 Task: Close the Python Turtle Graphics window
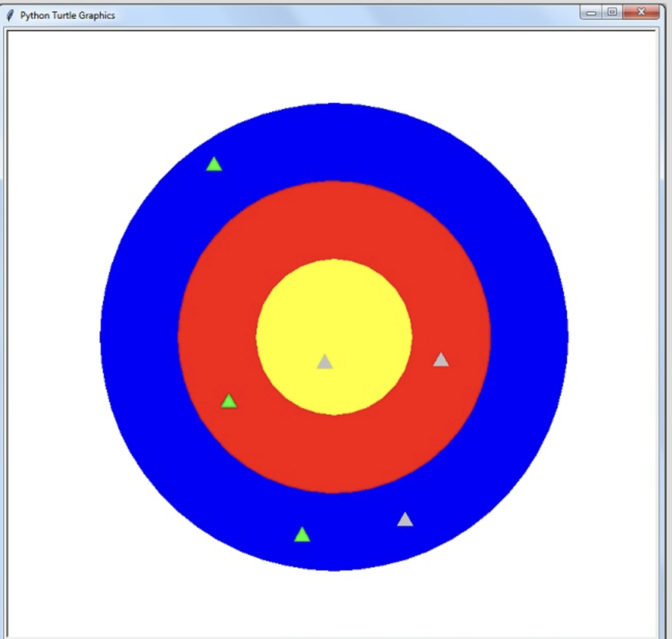coord(641,12)
